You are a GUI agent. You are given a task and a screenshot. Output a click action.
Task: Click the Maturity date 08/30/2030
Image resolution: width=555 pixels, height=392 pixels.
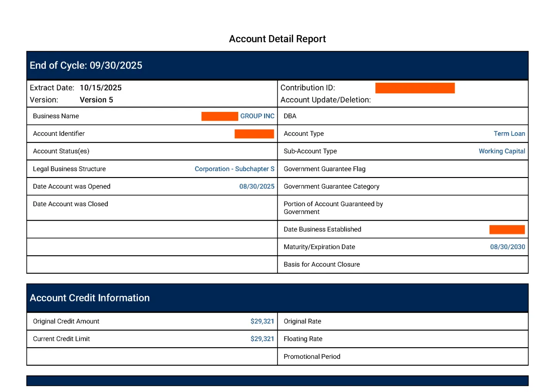507,247
